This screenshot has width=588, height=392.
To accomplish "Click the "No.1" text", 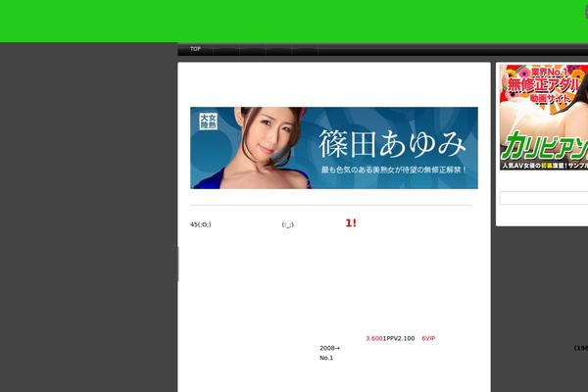I will [x=326, y=358].
